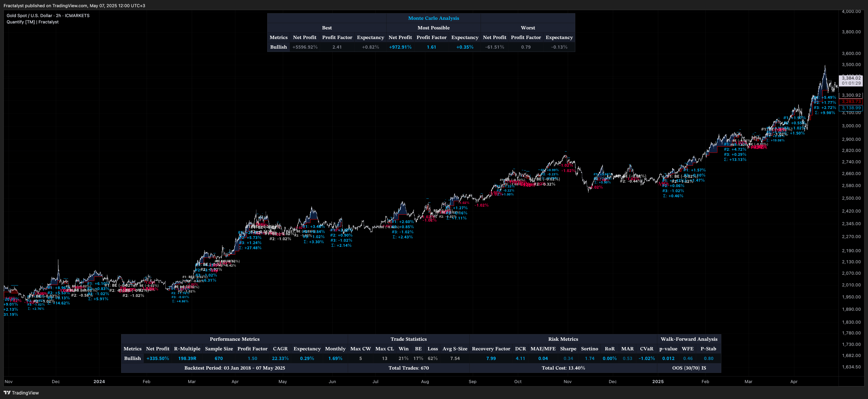Click the 'Quantify [TM] | Fractalyst' indicator label

click(33, 22)
